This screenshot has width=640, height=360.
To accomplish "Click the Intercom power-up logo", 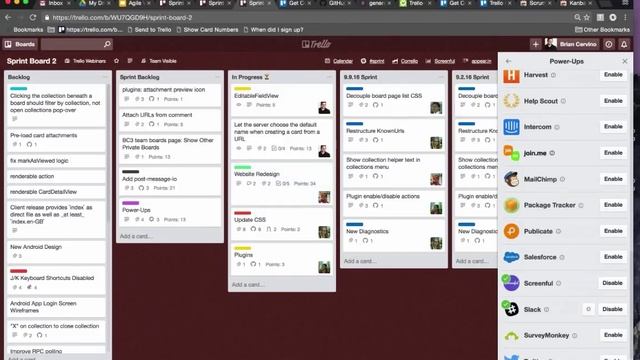I will (511, 127).
